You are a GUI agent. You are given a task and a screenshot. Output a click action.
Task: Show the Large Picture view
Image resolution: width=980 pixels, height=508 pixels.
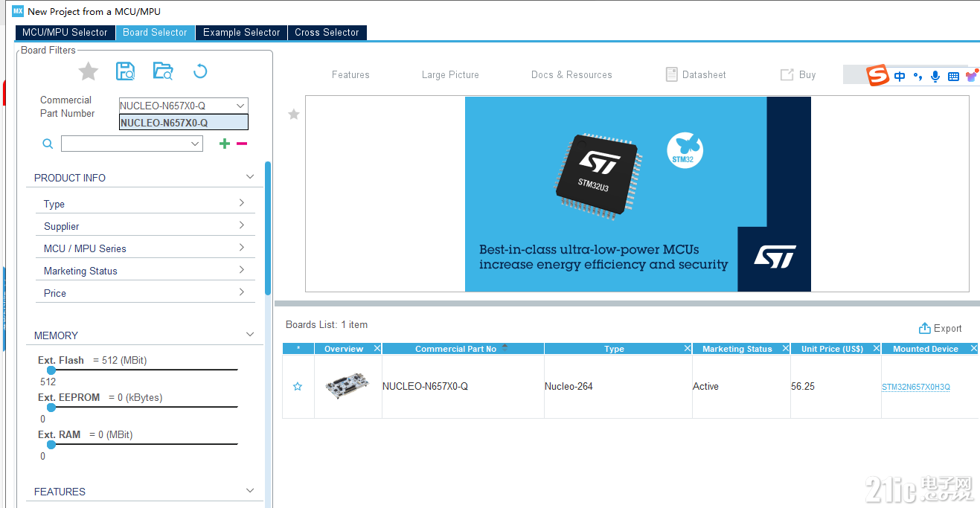click(x=450, y=75)
